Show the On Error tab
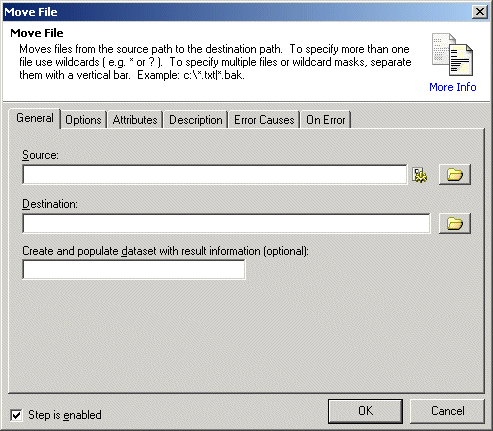Screen dimensions: 493x431 (326, 120)
